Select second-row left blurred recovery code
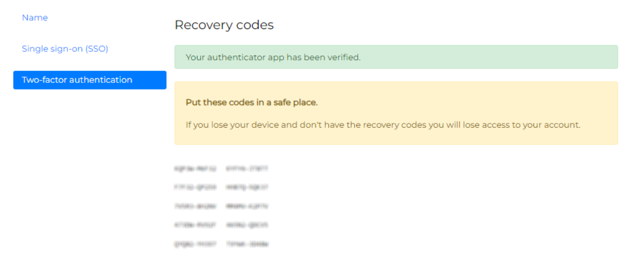The width and height of the screenshot is (644, 262). (x=195, y=187)
